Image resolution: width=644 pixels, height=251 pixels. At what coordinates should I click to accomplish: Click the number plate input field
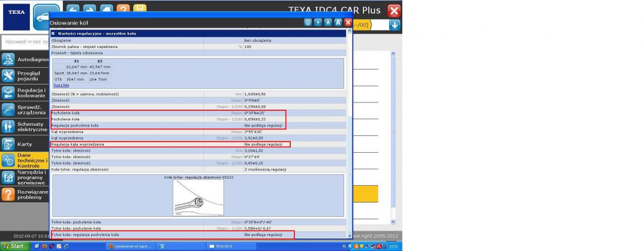[x=25, y=42]
